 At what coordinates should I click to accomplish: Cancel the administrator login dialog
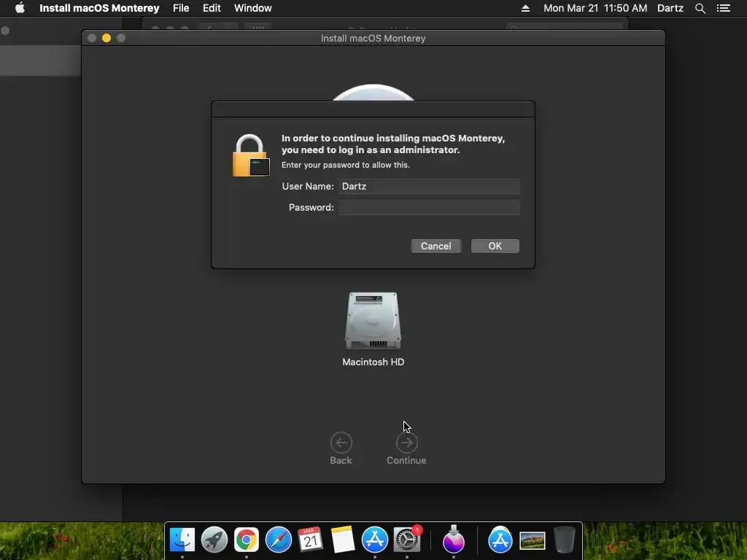[436, 246]
